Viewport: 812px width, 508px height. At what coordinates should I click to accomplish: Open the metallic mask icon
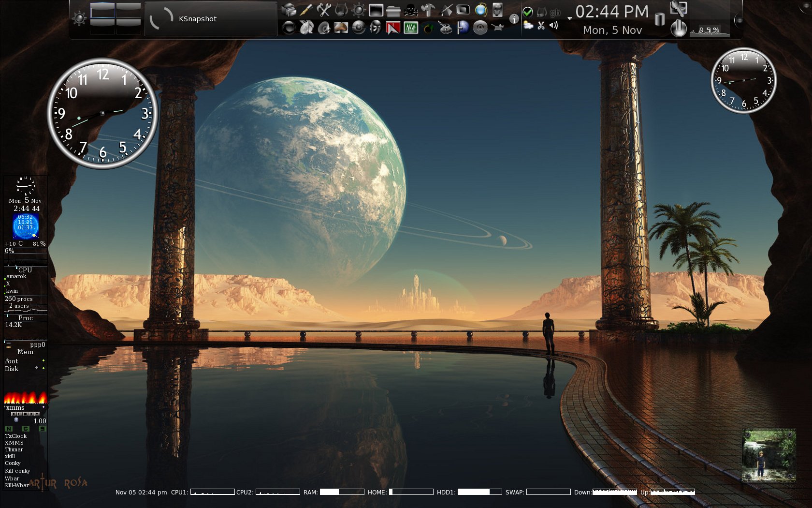coord(376,28)
